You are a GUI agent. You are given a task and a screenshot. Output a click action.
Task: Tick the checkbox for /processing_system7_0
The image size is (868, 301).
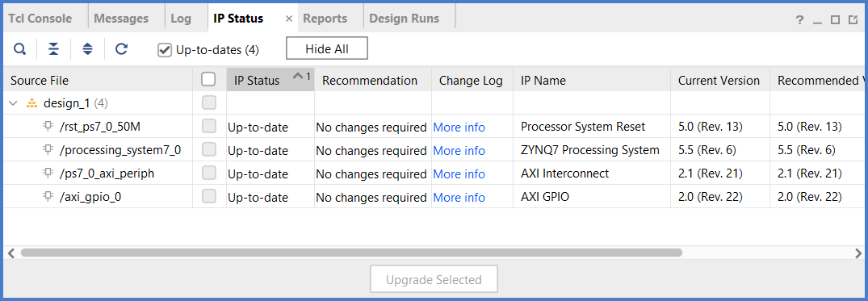pyautogui.click(x=208, y=150)
